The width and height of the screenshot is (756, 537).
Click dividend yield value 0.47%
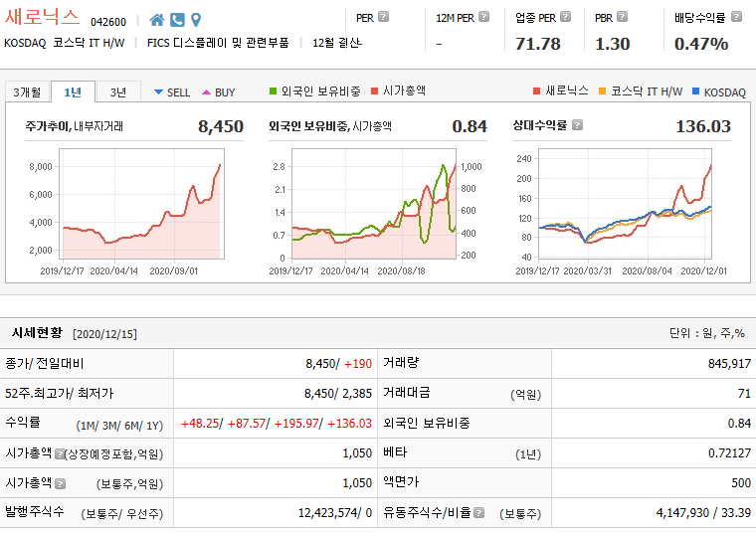(701, 44)
